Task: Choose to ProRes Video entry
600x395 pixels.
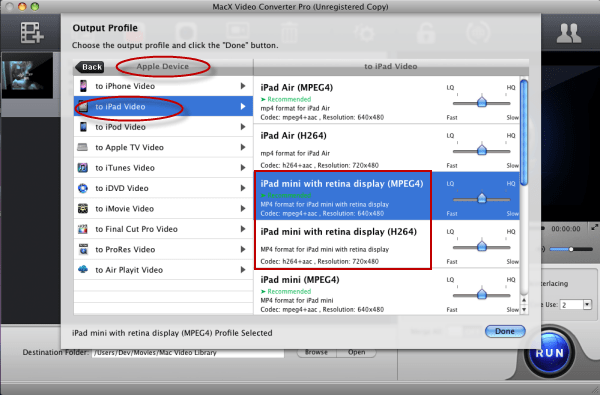Action: (163, 249)
